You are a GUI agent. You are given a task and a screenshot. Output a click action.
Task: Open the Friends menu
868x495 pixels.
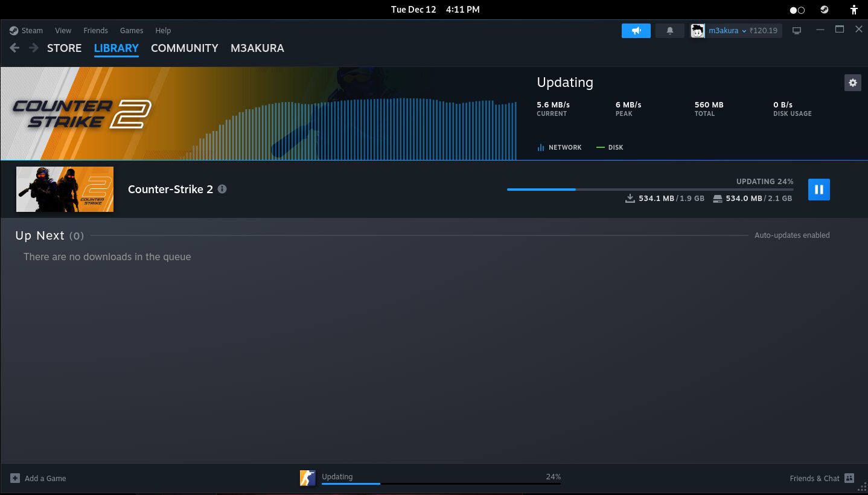click(x=95, y=30)
